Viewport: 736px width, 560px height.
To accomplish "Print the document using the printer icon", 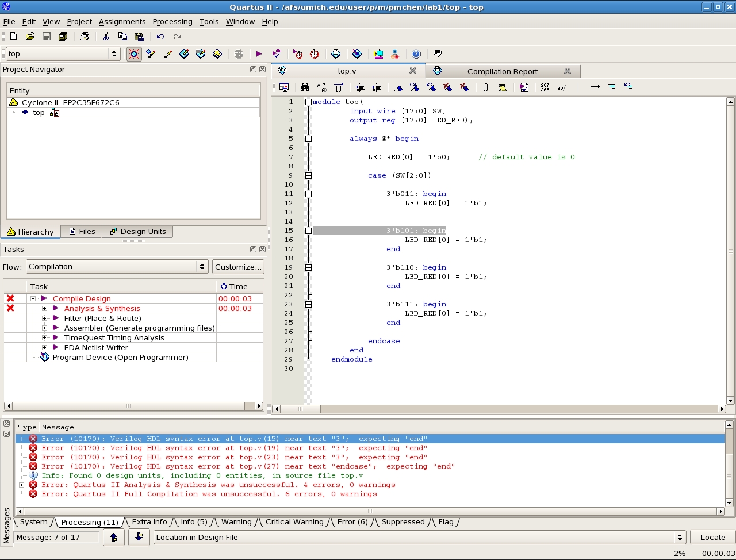I will click(x=85, y=36).
